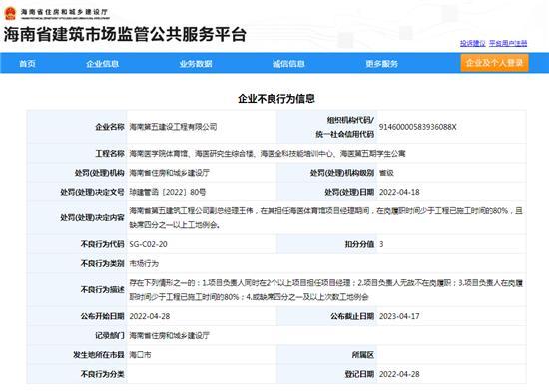Screen dimensions: 549x392
Task: Click the 公布截止日期 label
Action: pyautogui.click(x=352, y=316)
